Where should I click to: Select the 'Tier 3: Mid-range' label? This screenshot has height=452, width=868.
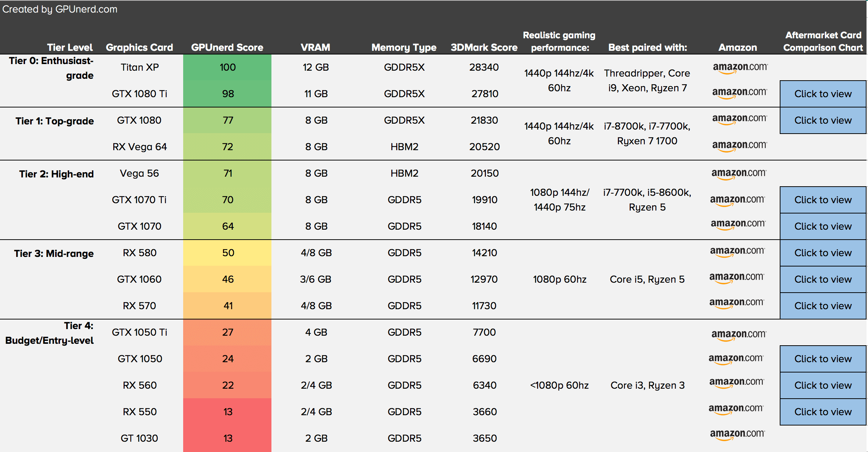[54, 254]
